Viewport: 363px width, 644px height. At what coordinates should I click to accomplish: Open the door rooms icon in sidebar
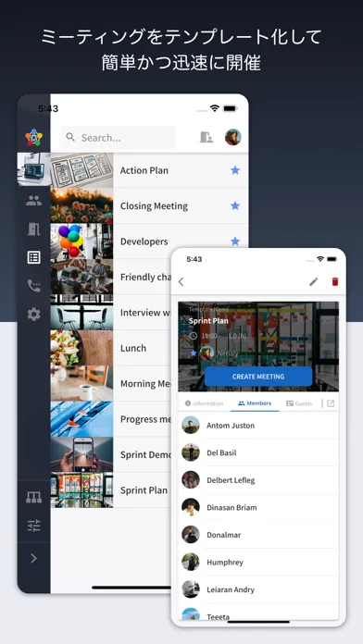(33, 229)
